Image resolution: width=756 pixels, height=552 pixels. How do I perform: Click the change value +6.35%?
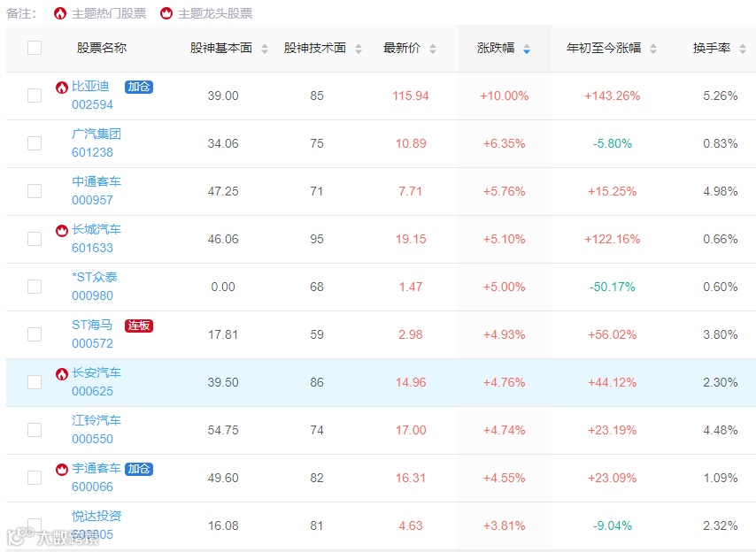pyautogui.click(x=504, y=143)
